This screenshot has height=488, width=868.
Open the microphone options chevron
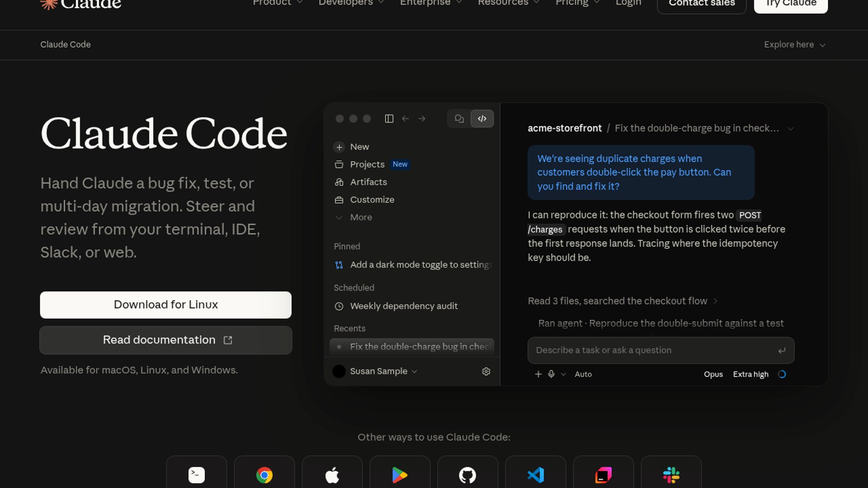coord(563,374)
